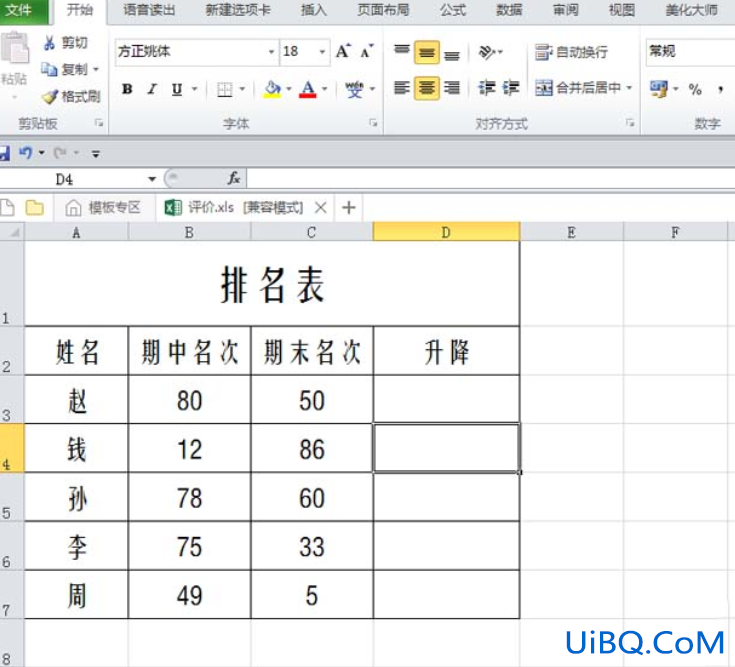Select row 4 header

(12, 448)
